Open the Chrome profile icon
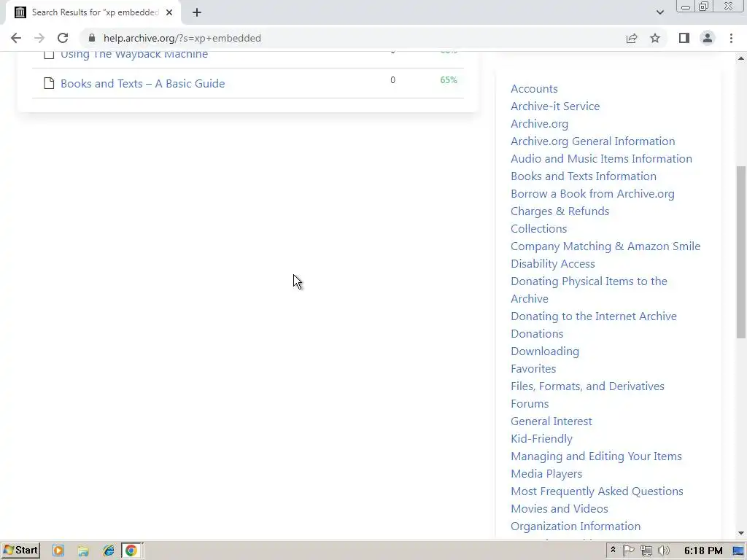 pos(708,38)
